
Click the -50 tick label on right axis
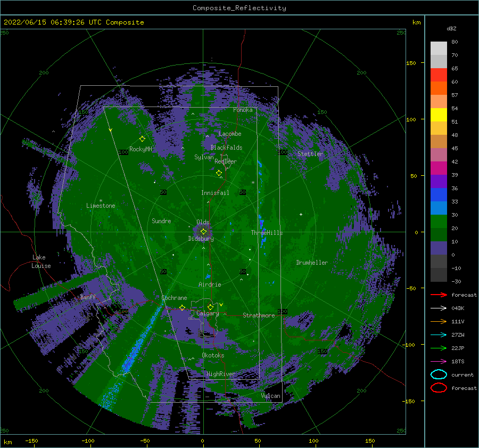pyautogui.click(x=411, y=288)
